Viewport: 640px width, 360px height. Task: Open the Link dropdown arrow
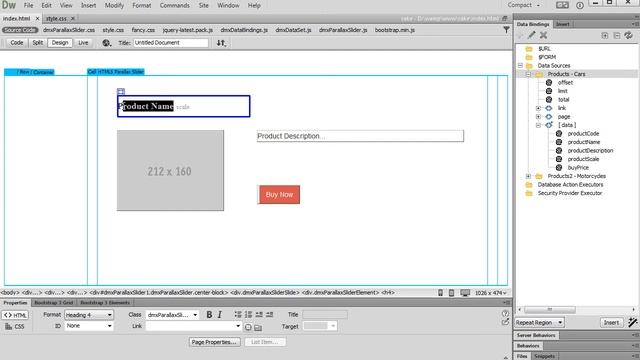[x=238, y=326]
